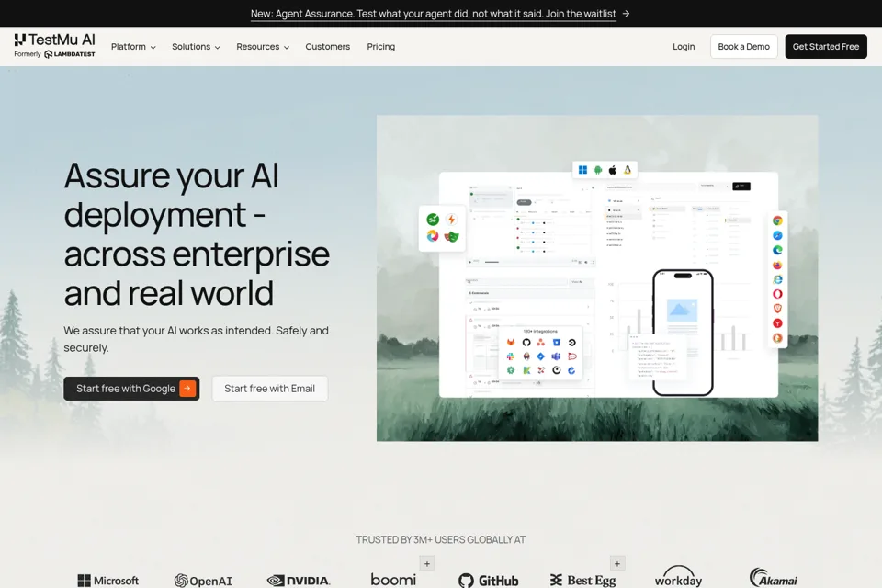Viewport: 882px width, 588px height.
Task: Click the Linux penguin icon in hero image
Action: pos(628,170)
